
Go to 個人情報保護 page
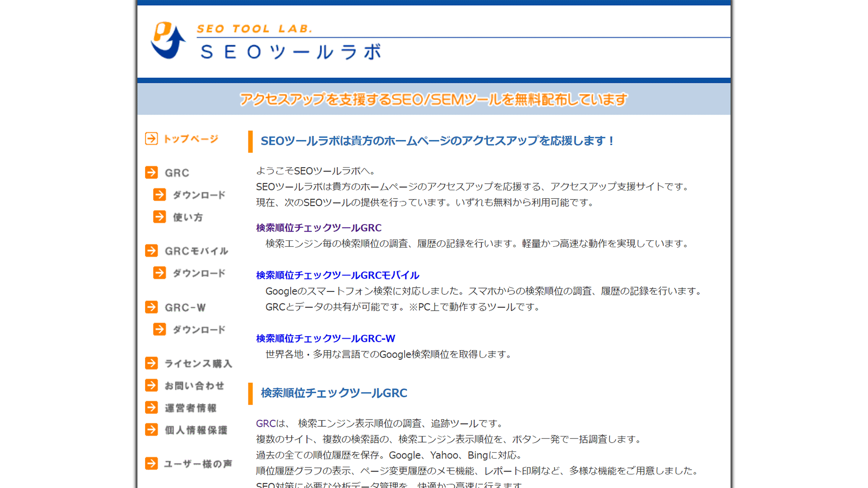coord(196,430)
